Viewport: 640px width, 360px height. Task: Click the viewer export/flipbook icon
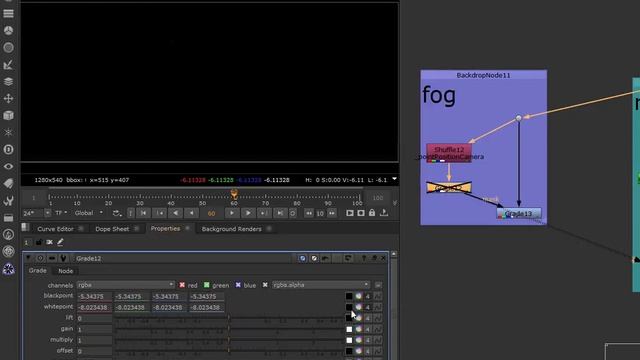[384, 213]
